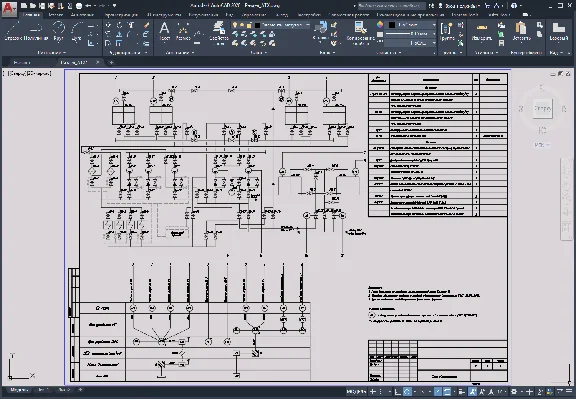Expand the Layers (Слои) panel
The image size is (576, 399).
[x=259, y=53]
